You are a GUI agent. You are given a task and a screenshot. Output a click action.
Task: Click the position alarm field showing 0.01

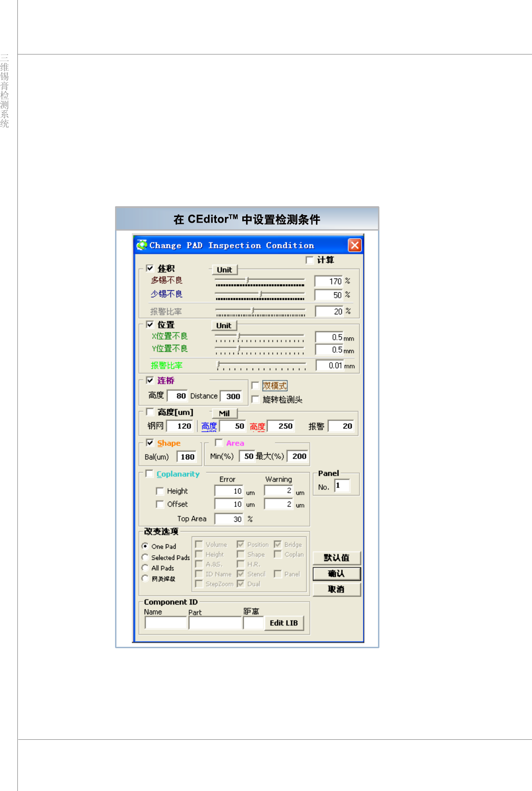coord(330,365)
